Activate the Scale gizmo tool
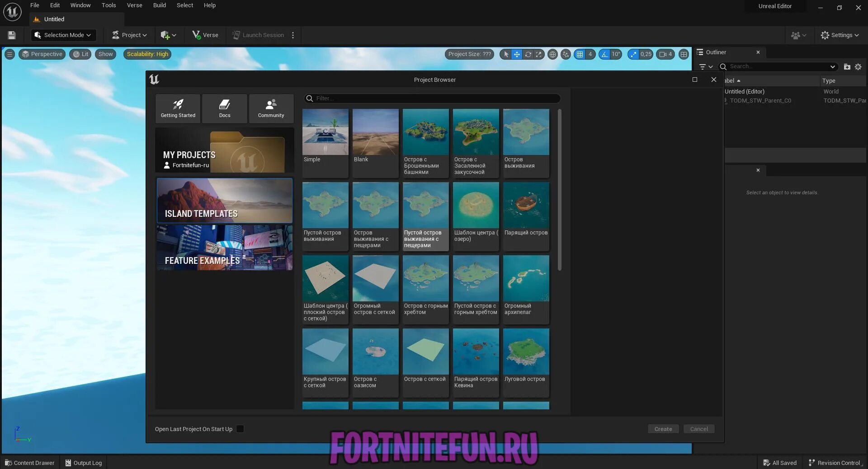Image resolution: width=868 pixels, height=469 pixels. 538,54
